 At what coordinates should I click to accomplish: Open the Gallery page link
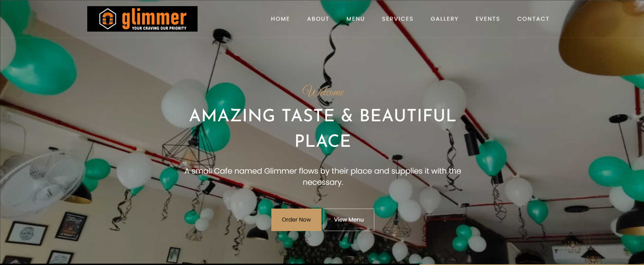pyautogui.click(x=444, y=19)
